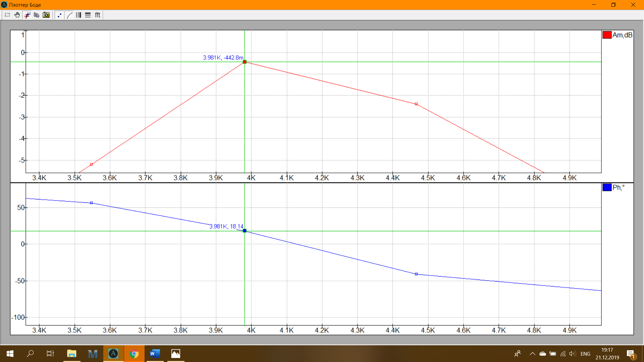Open the notification center

point(631,354)
